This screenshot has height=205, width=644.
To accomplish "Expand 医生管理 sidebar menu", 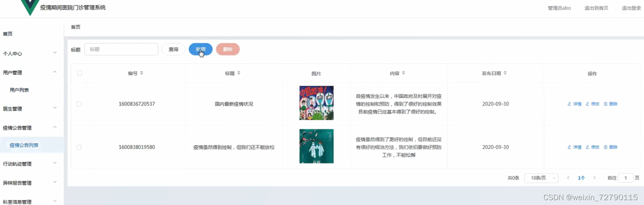I will coord(32,109).
